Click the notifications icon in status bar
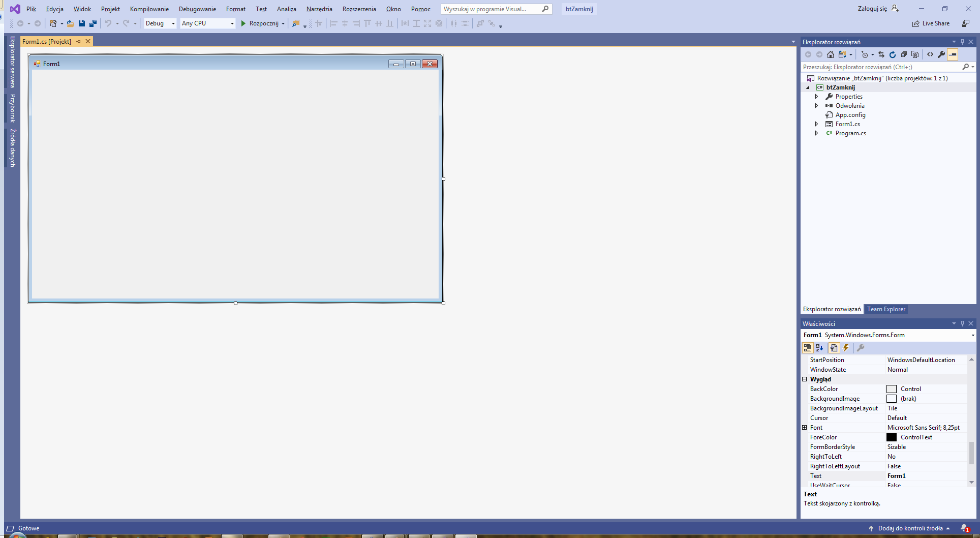980x538 pixels. (x=965, y=528)
